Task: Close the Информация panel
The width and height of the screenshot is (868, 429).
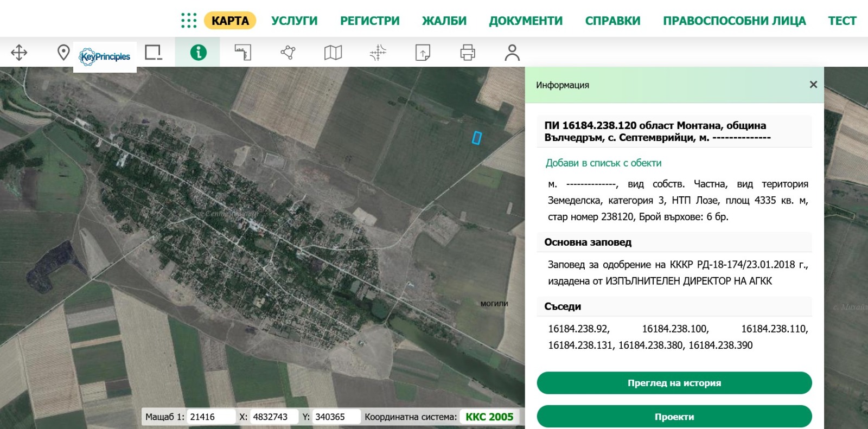Action: coord(813,85)
